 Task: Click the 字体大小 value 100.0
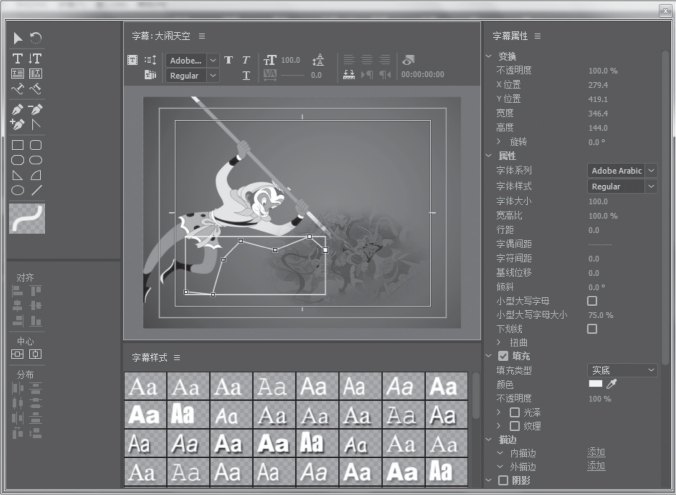click(598, 201)
